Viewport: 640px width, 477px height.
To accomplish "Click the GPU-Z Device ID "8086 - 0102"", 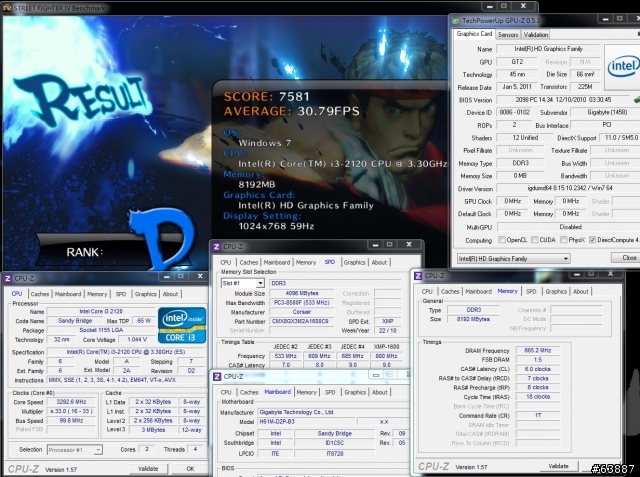I will coord(514,112).
